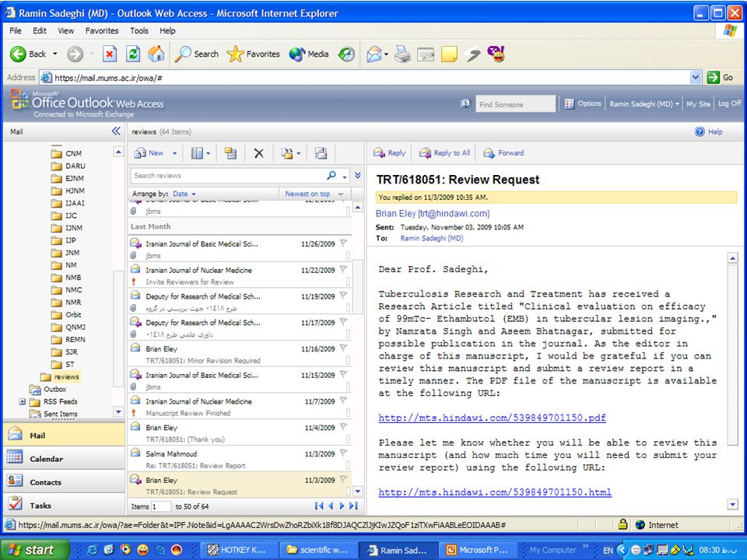Screen dimensions: 747x560
Task: Open Arrange by Date dropdown
Action: point(184,194)
